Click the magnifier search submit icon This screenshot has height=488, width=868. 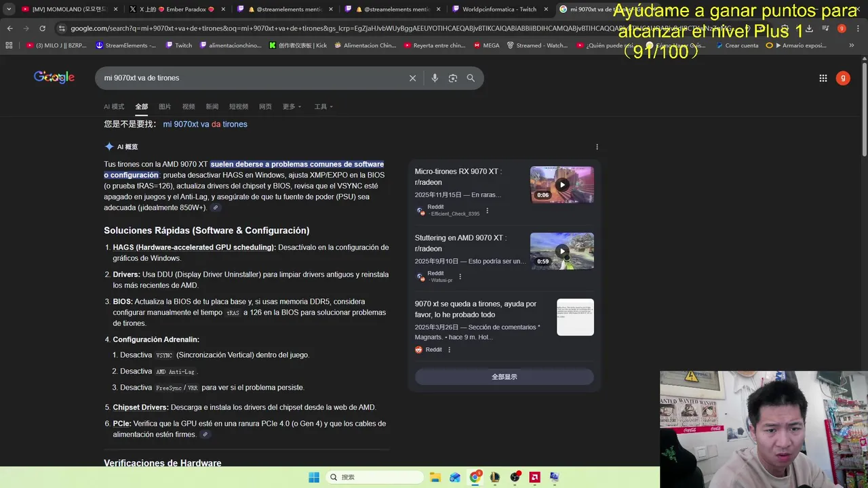click(471, 78)
